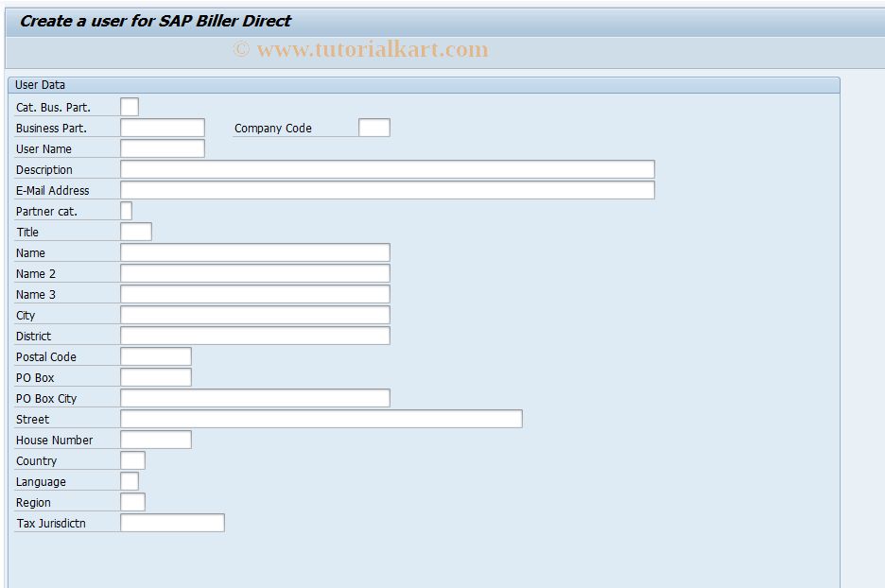
Task: Click the House Number input field
Action: pyautogui.click(x=156, y=440)
